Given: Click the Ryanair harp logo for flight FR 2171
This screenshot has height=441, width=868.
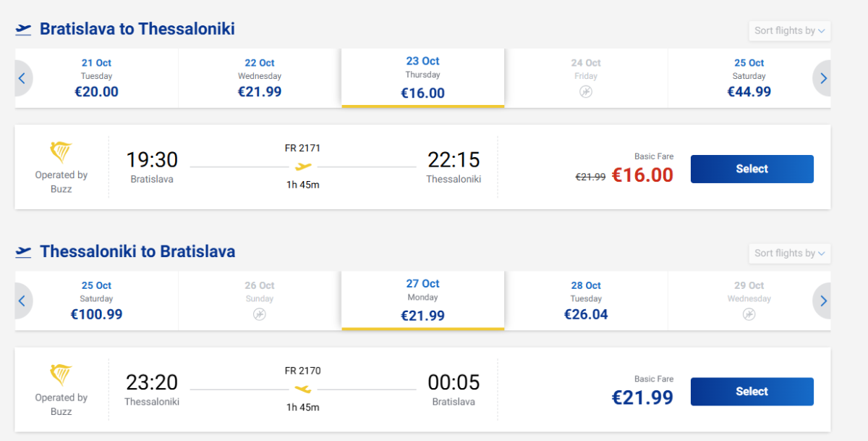Looking at the screenshot, I should (x=61, y=152).
